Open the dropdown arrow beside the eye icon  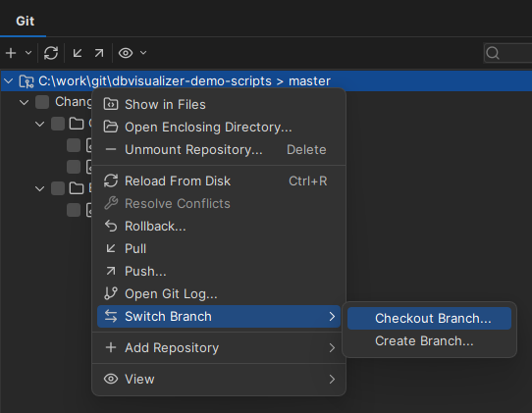coord(143,53)
